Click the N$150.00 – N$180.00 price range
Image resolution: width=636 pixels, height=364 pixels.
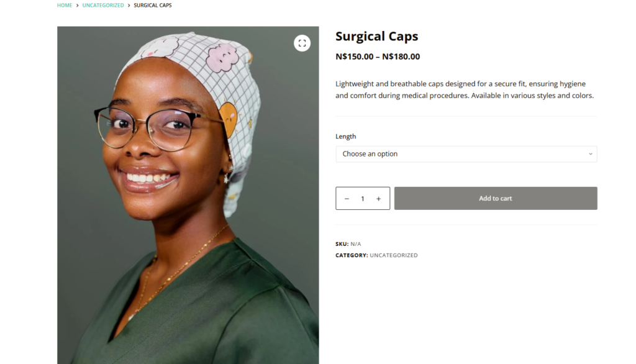pos(378,57)
